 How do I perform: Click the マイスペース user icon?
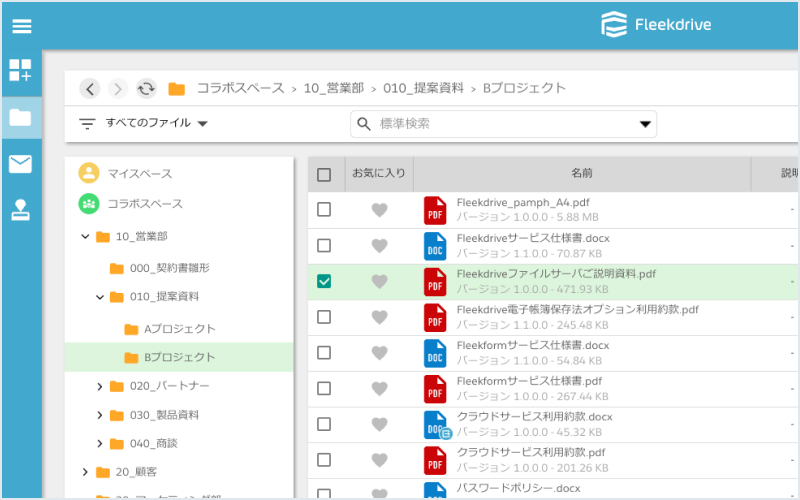click(89, 173)
